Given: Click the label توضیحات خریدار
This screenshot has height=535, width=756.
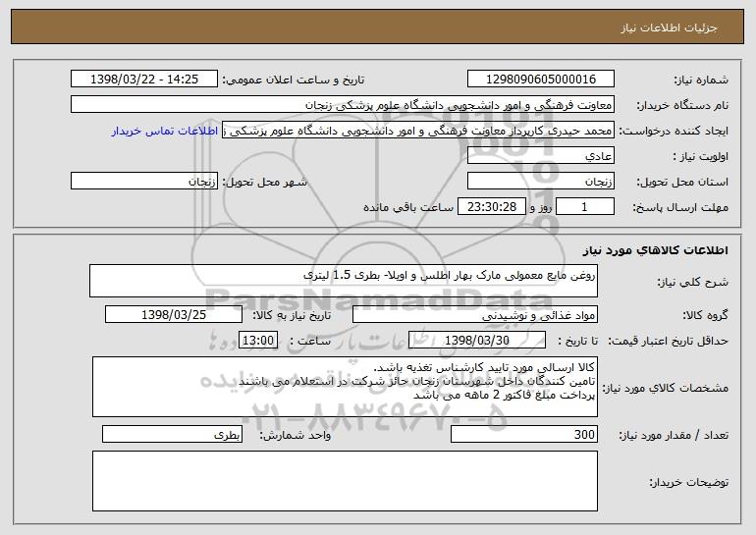Looking at the screenshot, I should point(689,482).
